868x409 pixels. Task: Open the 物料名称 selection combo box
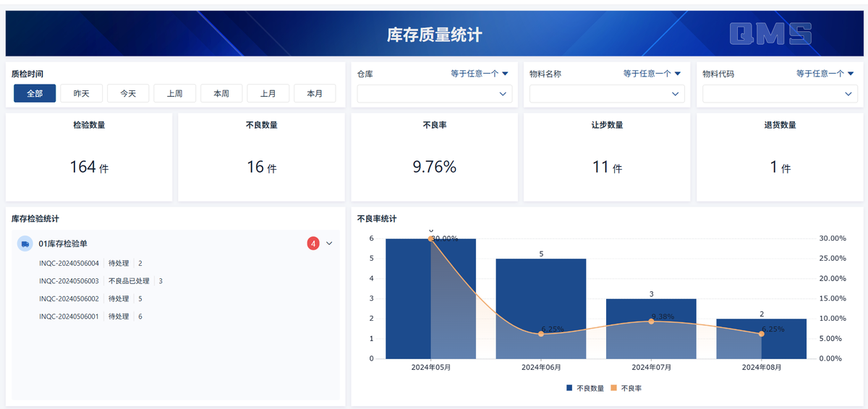607,94
